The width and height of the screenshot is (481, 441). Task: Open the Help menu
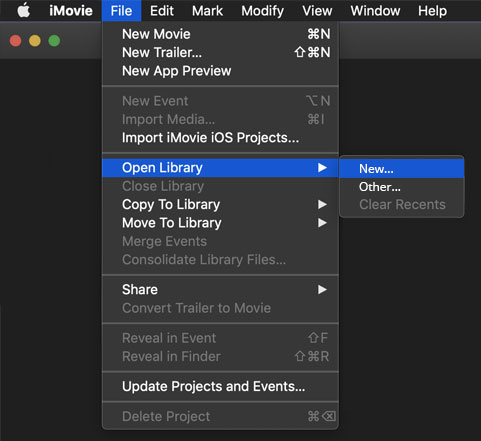click(432, 11)
